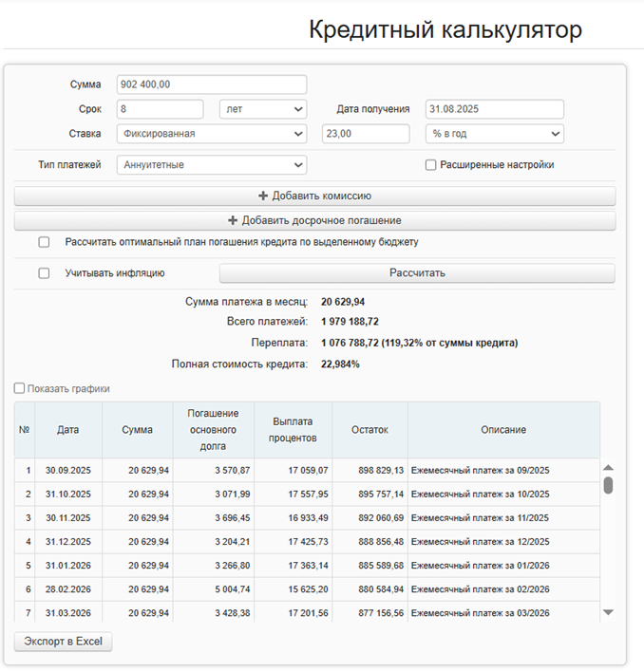
Task: Focus the Дата получения date field
Action: click(494, 109)
